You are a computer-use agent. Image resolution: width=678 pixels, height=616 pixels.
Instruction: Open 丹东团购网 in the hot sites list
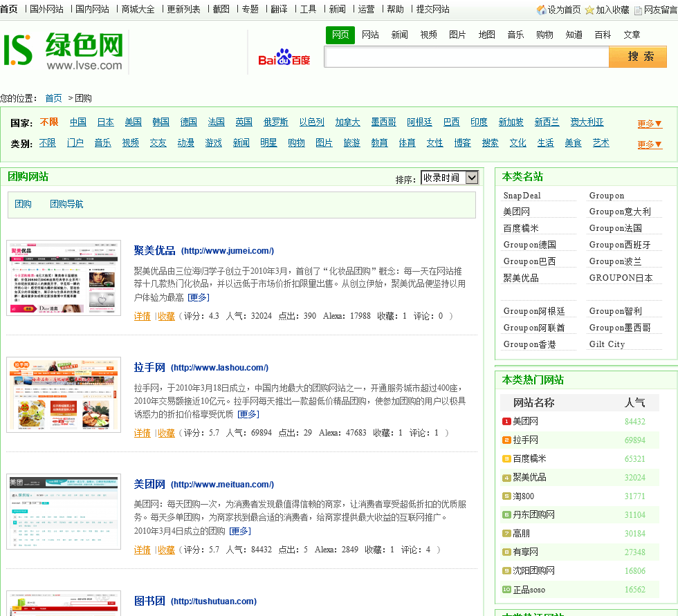pos(533,515)
